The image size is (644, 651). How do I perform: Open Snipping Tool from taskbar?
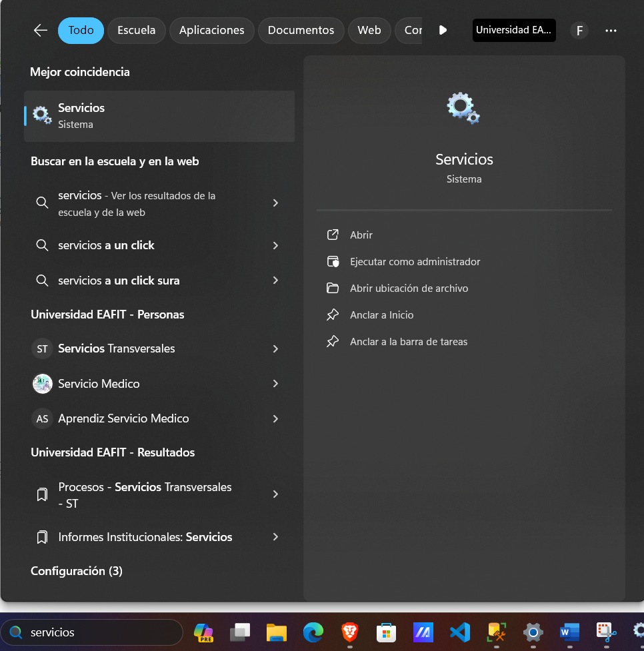606,632
